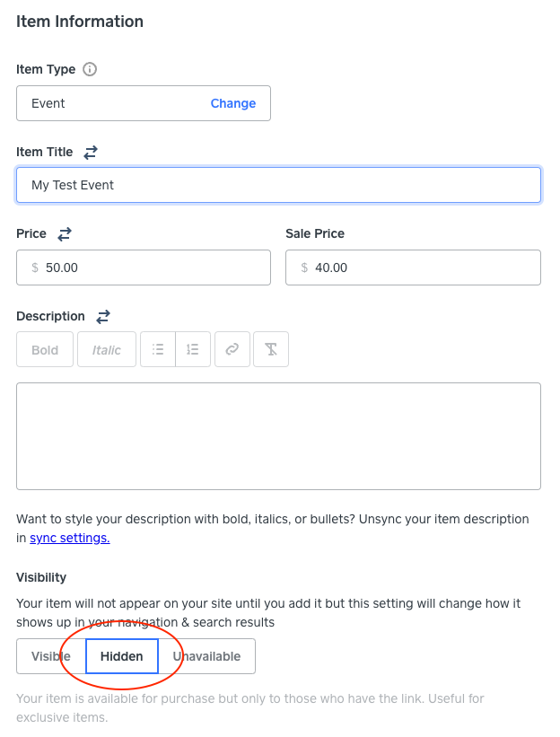The height and width of the screenshot is (737, 560).
Task: Focus the Item Title field
Action: coord(278,185)
